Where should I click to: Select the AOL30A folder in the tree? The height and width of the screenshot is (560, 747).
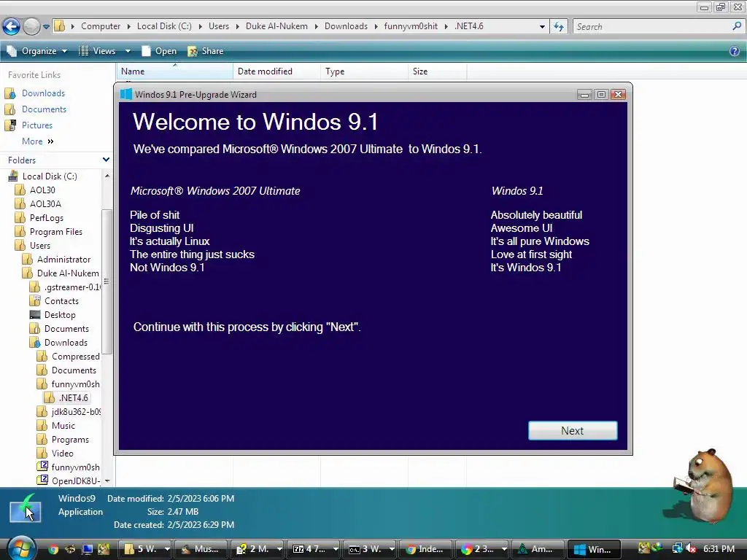point(45,204)
